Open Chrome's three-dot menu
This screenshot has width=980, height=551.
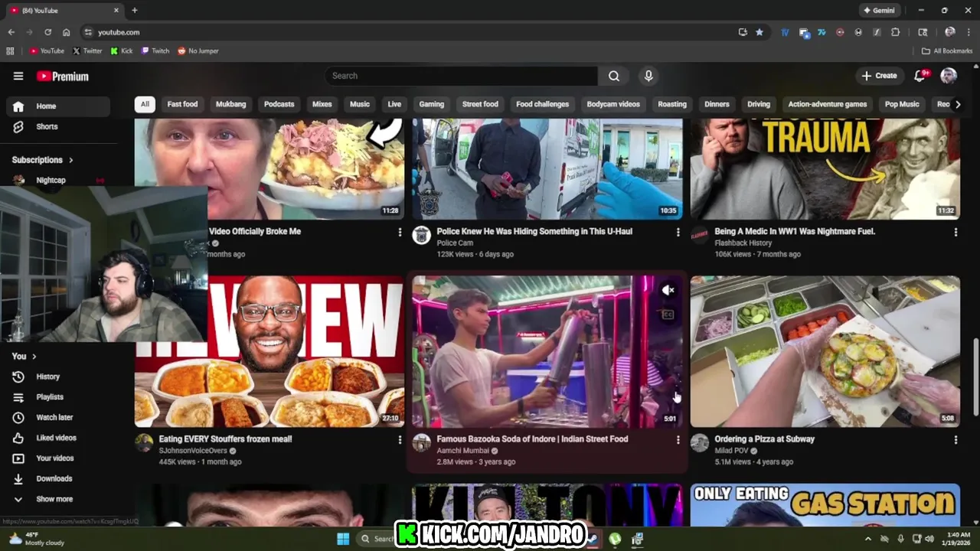[969, 32]
